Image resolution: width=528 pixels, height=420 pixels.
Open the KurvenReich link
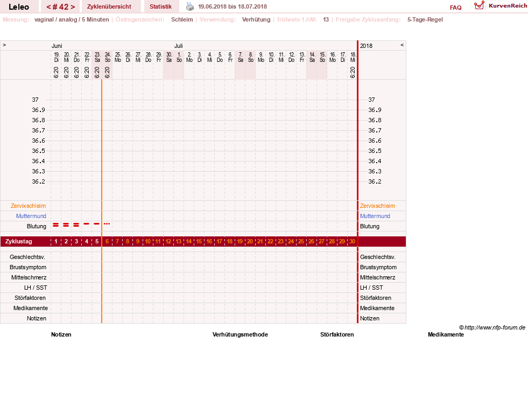click(508, 6)
